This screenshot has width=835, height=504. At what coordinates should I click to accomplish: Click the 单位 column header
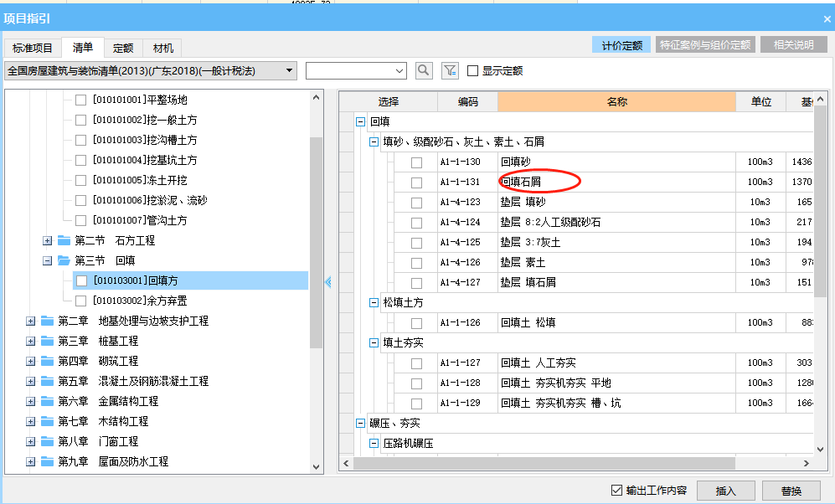pos(761,101)
